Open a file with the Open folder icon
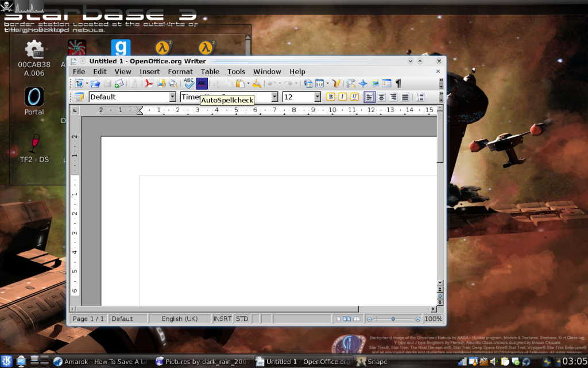Viewport: 588px width, 368px height. click(95, 83)
